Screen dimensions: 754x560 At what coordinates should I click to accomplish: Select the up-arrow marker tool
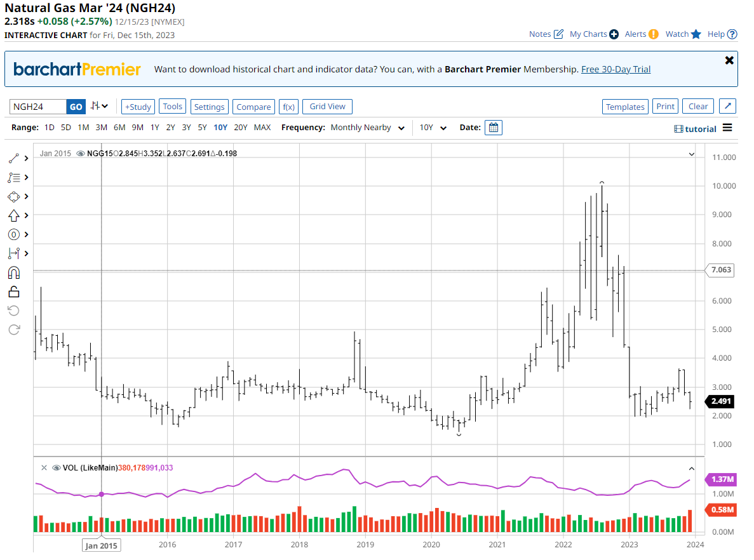14,215
